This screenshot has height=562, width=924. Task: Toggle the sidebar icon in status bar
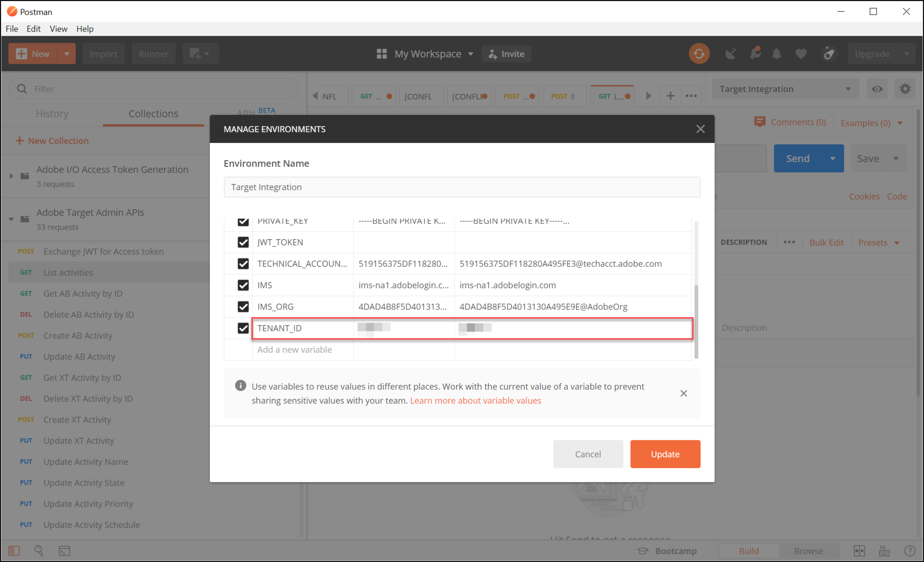(14, 550)
